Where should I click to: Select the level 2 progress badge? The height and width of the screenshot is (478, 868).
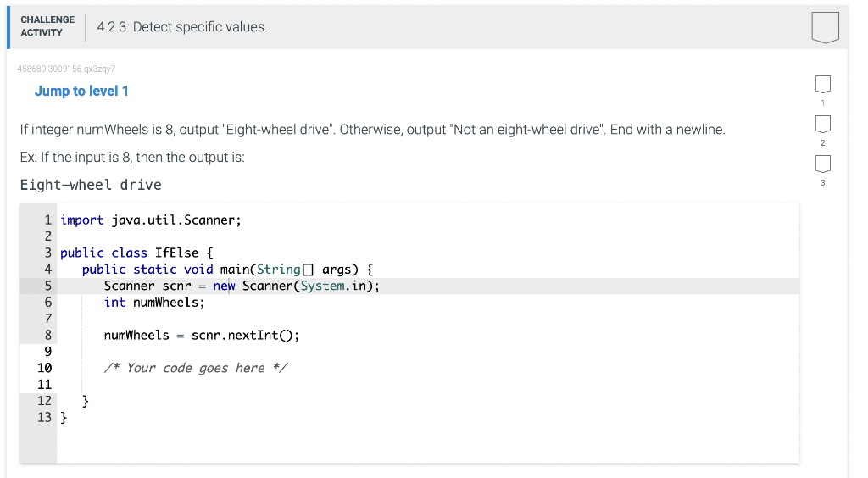[822, 124]
